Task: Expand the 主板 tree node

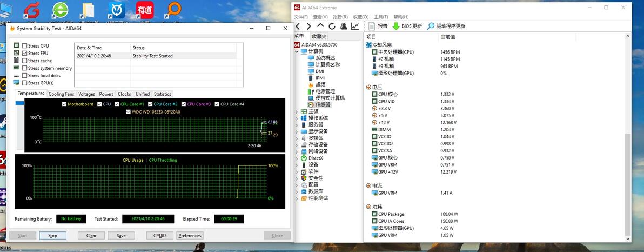Action: pyautogui.click(x=297, y=111)
